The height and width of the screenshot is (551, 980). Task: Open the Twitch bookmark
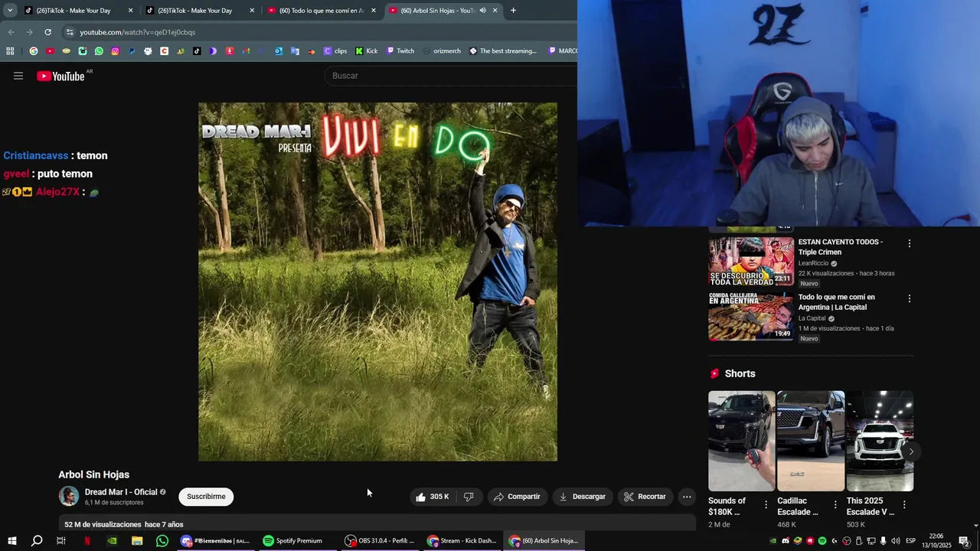pos(400,51)
